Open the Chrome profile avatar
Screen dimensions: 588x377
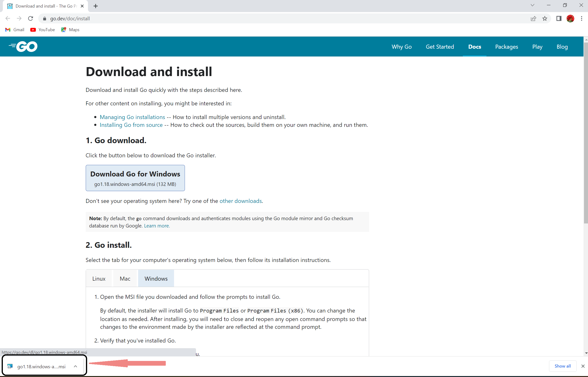coord(570,19)
